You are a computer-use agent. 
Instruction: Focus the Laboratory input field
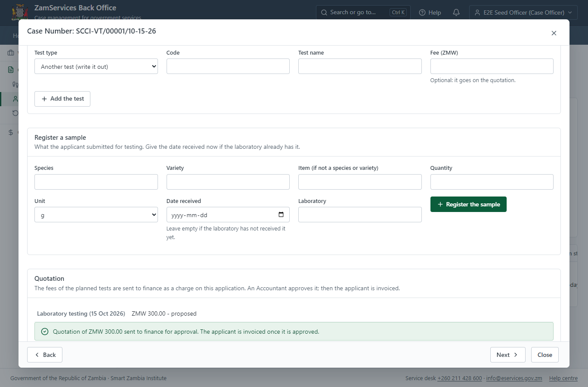click(360, 215)
